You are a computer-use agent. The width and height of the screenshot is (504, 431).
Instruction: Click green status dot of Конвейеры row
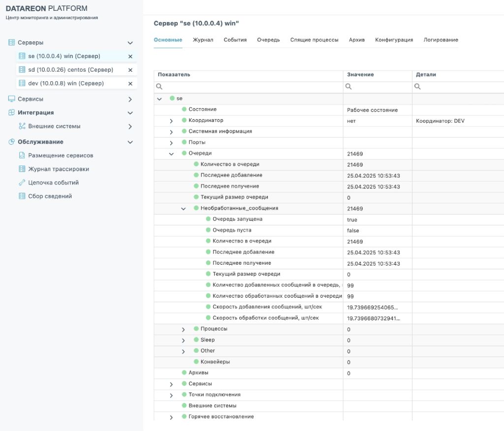(196, 362)
